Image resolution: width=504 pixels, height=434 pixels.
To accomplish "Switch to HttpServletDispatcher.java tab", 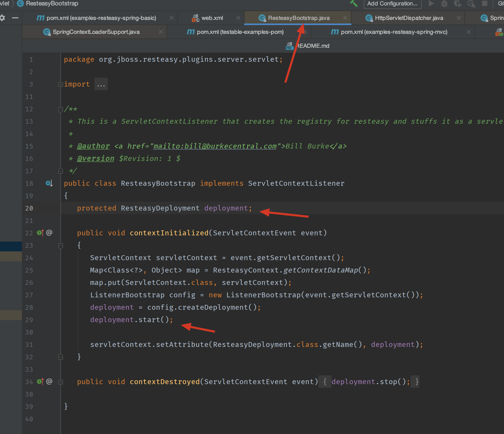I will click(409, 18).
